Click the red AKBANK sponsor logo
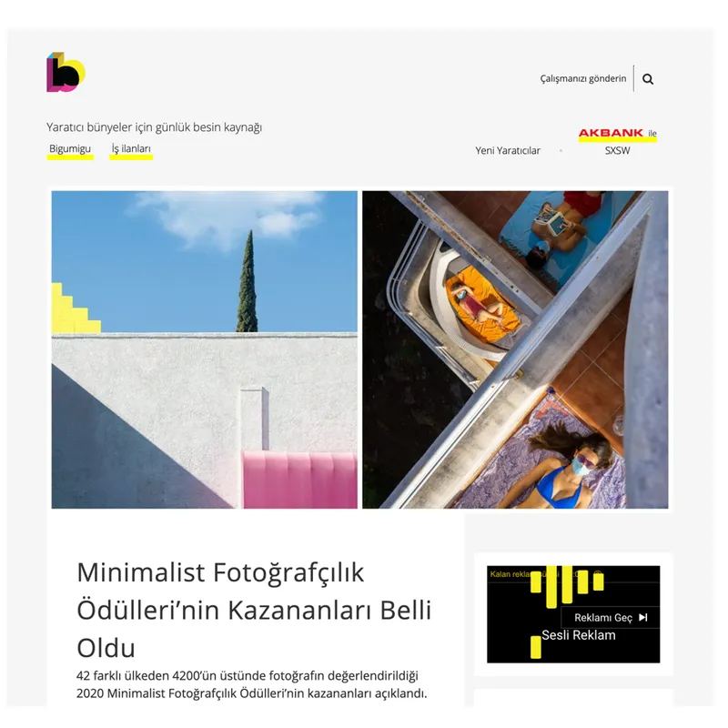 [611, 133]
